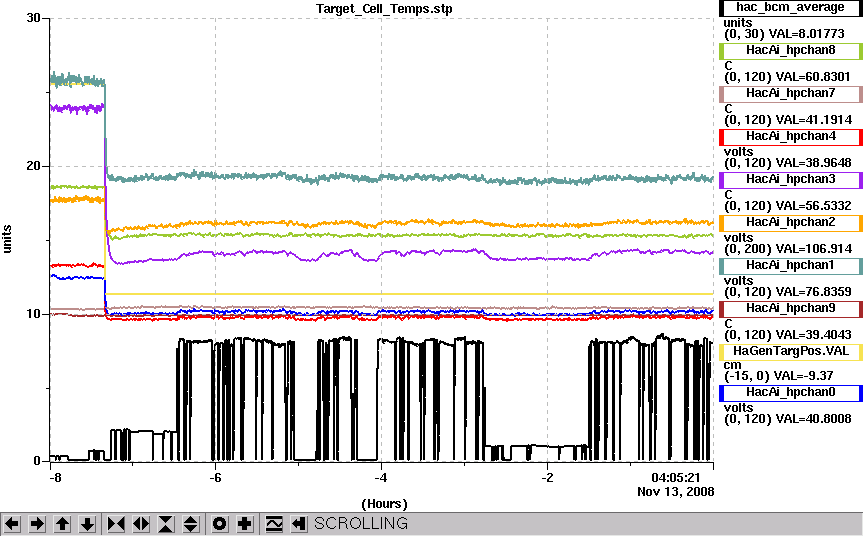Click the vertical hourglass zoom icon
Image resolution: width=863 pixels, height=536 pixels.
166,523
